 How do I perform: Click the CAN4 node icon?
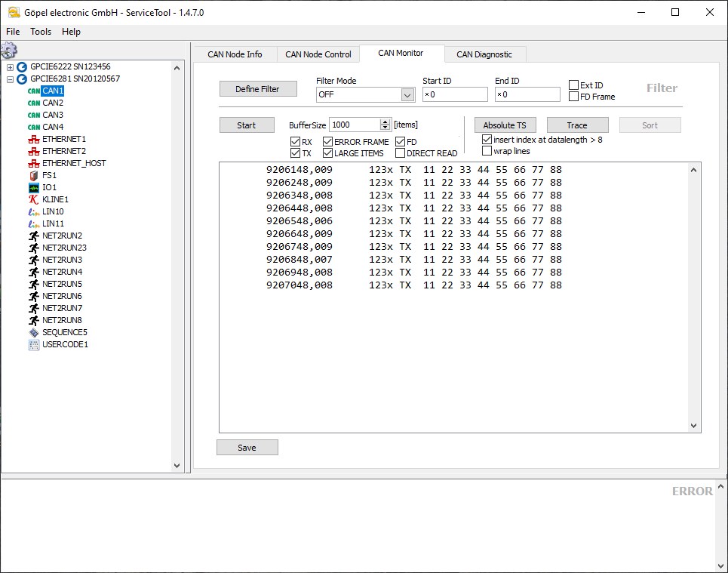pyautogui.click(x=34, y=128)
